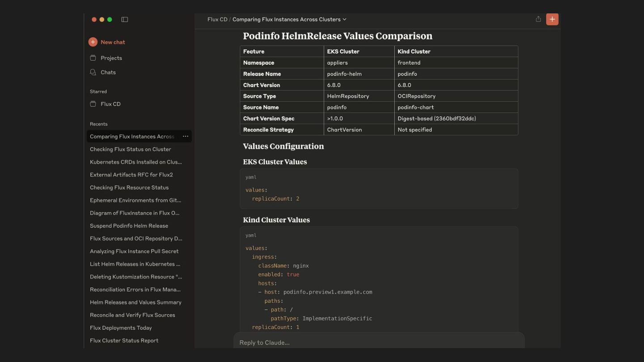Open the Projects folder icon
The image size is (644, 362).
(x=93, y=58)
